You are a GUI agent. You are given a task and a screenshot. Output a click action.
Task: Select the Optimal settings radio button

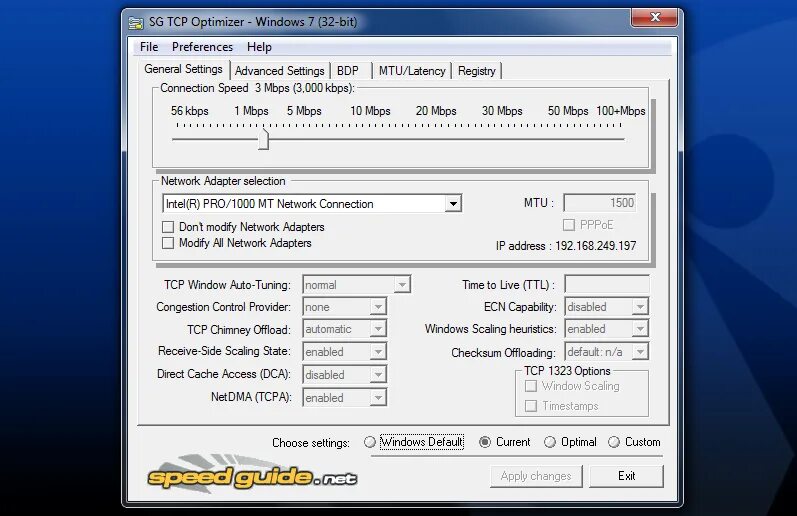pyautogui.click(x=549, y=442)
